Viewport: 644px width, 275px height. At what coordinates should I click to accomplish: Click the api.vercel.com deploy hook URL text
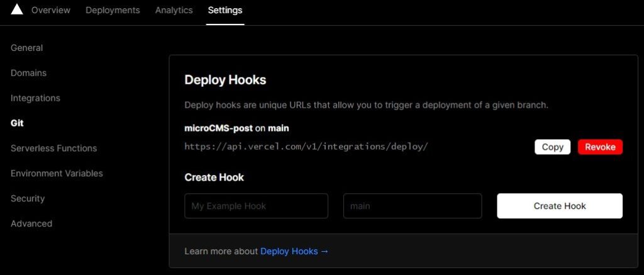tap(306, 147)
